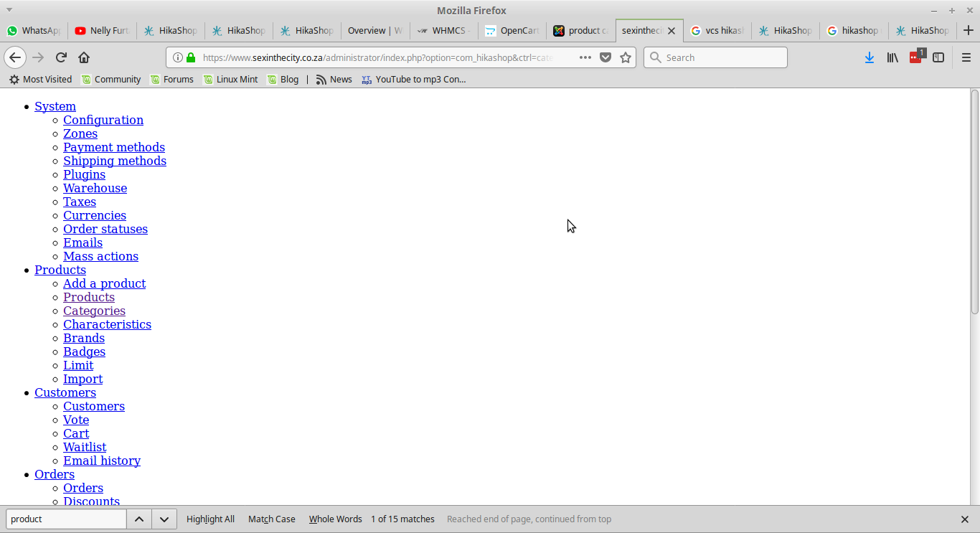
Task: Open the Blog bookmark
Action: point(283,79)
